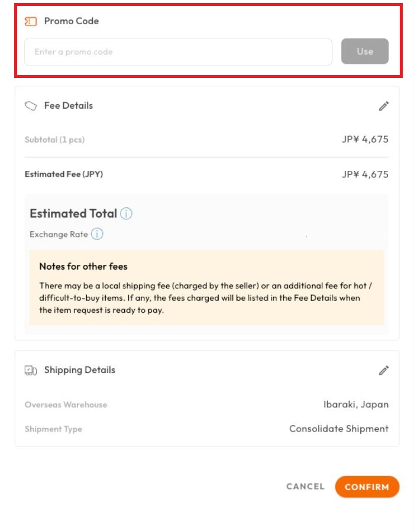
Task: Click the Notes for other fees heading
Action: [83, 267]
